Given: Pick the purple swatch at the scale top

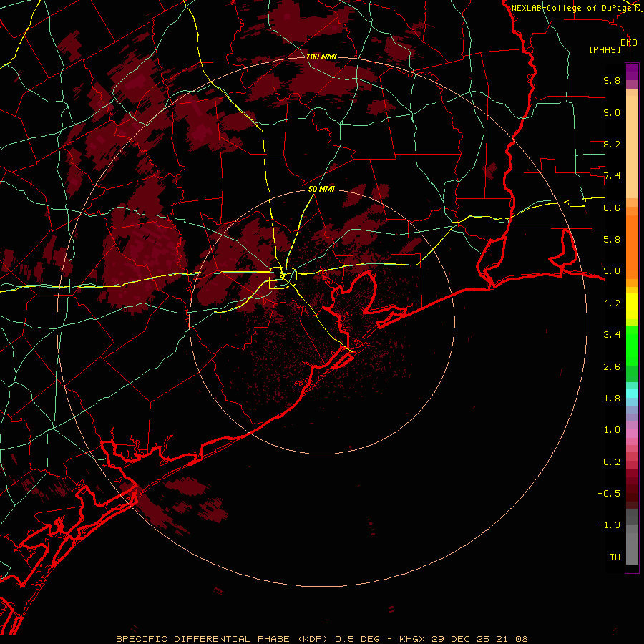Looking at the screenshot, I should click(x=632, y=72).
